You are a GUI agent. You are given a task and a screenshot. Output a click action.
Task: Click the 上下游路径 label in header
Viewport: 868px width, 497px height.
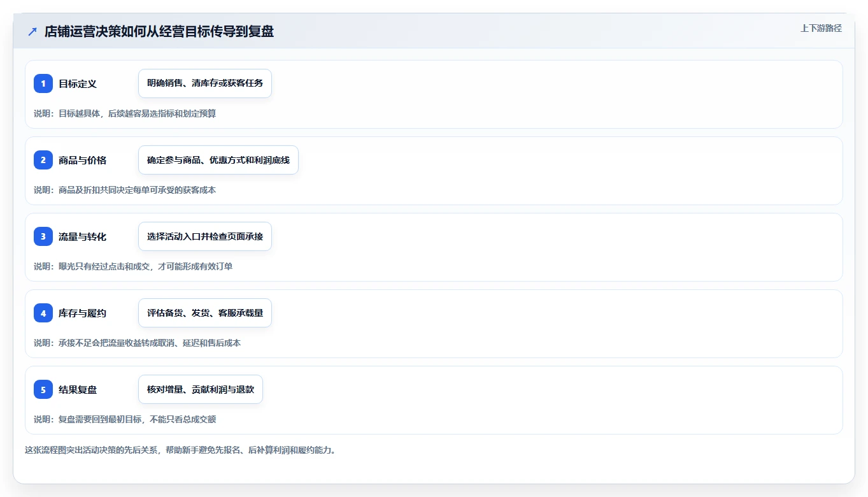click(821, 28)
